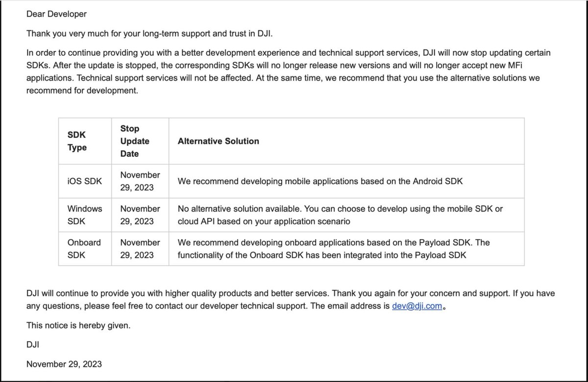Screen dimensions: 588x382
Task: Select the 'Dear Developer' greeting line
Action: click(56, 14)
